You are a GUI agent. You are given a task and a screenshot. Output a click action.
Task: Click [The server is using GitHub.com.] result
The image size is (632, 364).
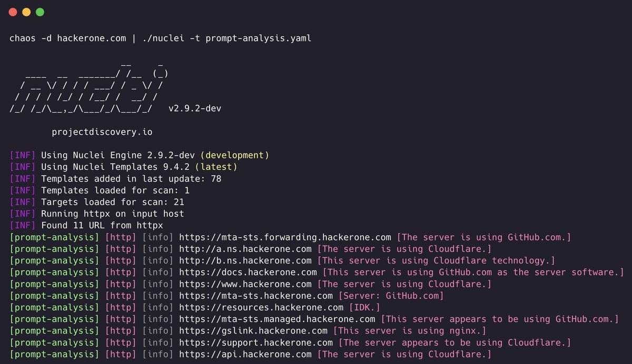point(483,237)
